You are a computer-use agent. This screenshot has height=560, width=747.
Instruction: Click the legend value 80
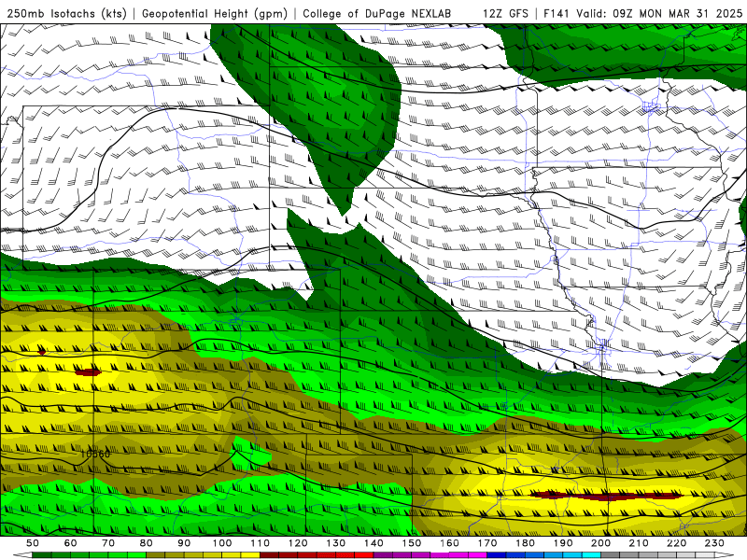click(147, 543)
